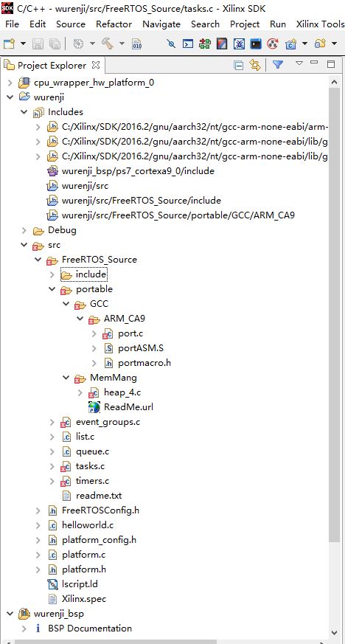Image resolution: width=345 pixels, height=644 pixels.
Task: Click the Build hammer icon
Action: (108, 44)
